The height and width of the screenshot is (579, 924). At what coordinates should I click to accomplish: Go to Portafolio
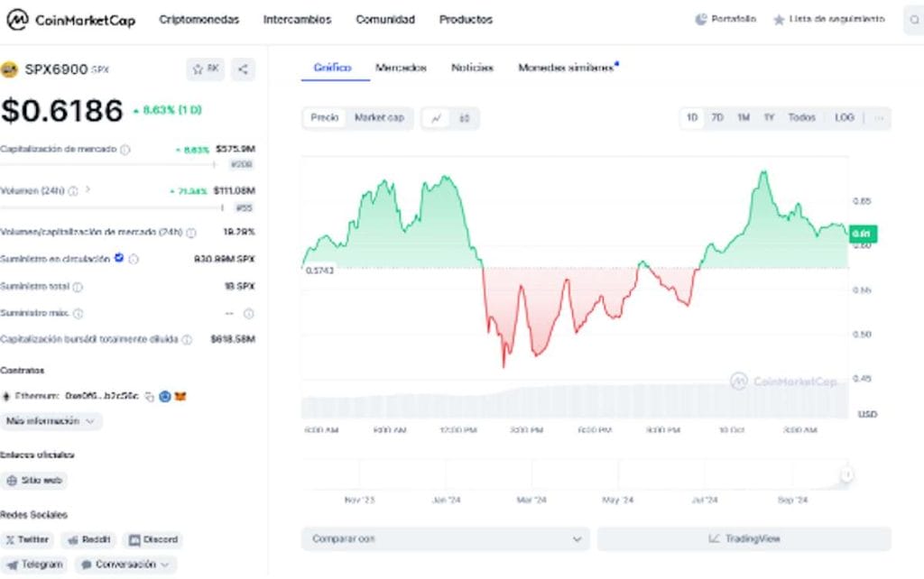coord(725,20)
